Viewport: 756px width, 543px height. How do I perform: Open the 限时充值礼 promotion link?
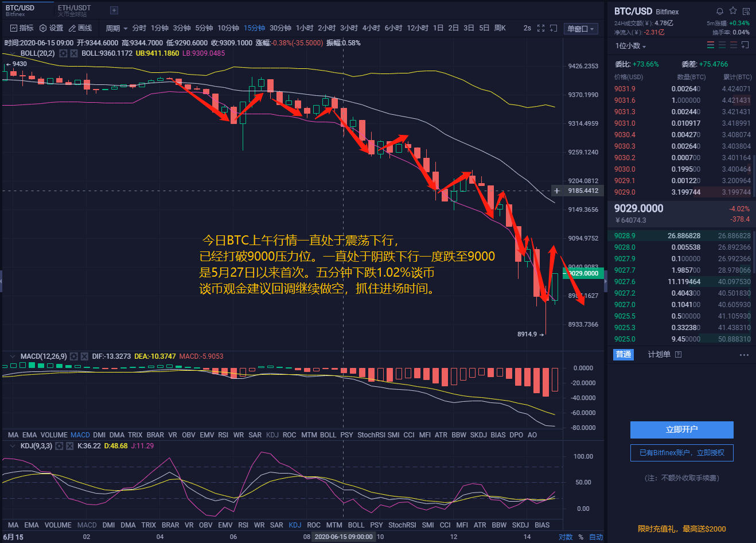pos(682,529)
